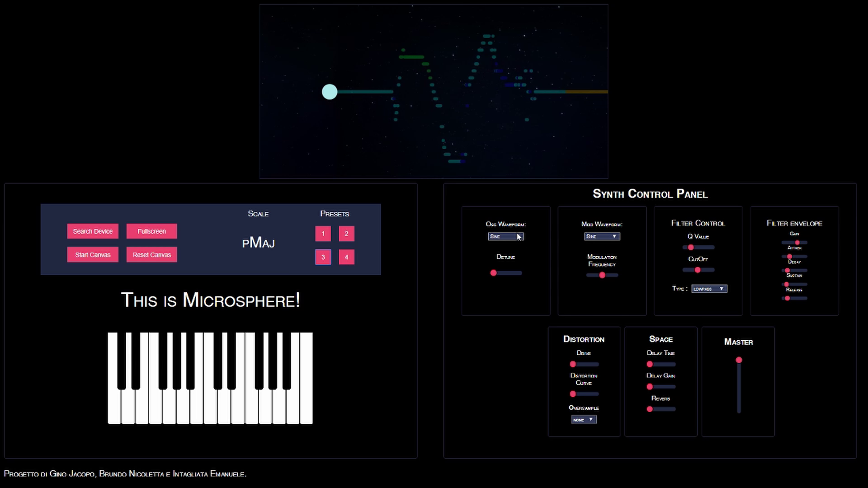This screenshot has width=868, height=488.
Task: Open the Osc Waveform dropdown
Action: [x=506, y=236]
